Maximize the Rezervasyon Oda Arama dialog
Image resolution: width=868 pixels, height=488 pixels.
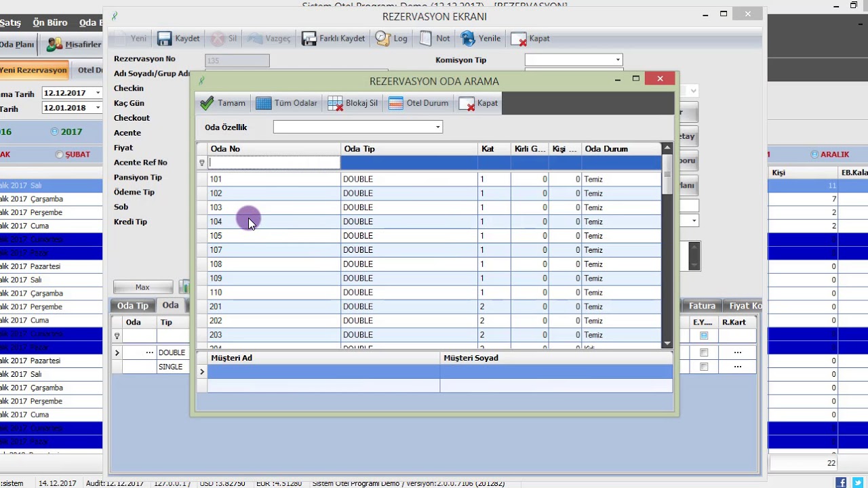coord(636,79)
